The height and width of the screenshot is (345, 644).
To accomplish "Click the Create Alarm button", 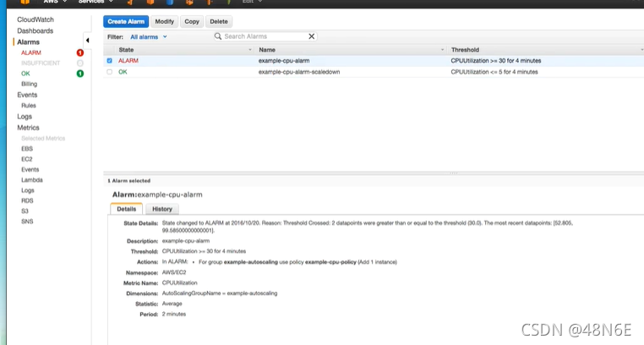I will [x=126, y=21].
